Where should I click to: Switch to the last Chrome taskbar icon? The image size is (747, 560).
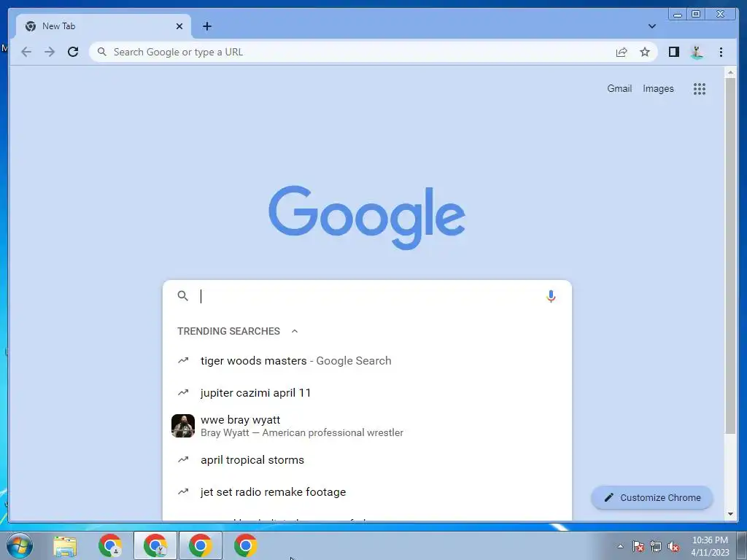pyautogui.click(x=245, y=545)
